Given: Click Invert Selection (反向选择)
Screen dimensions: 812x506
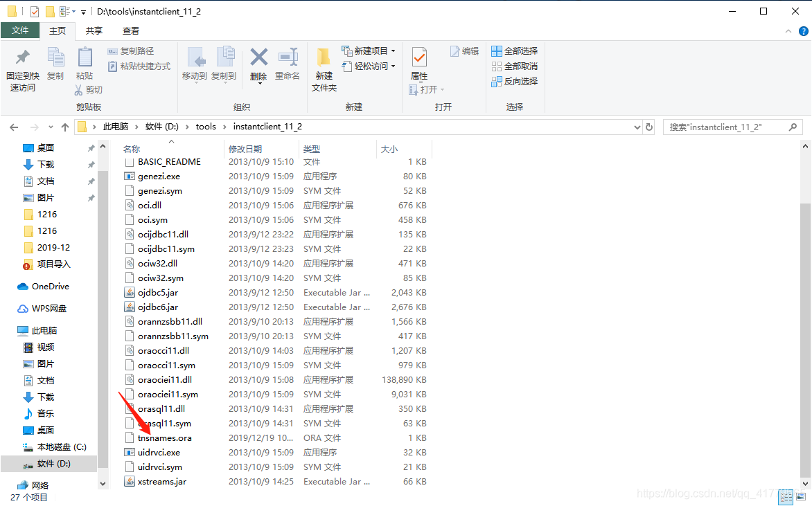Looking at the screenshot, I should pos(515,81).
